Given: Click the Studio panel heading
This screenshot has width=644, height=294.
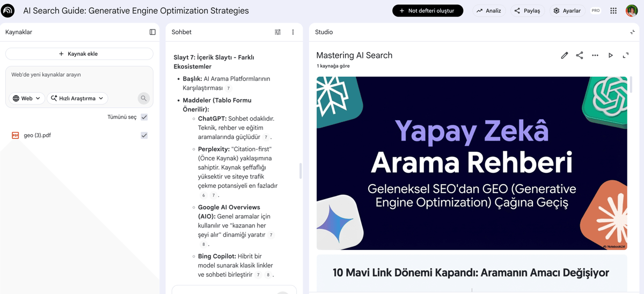Looking at the screenshot, I should coord(324,32).
